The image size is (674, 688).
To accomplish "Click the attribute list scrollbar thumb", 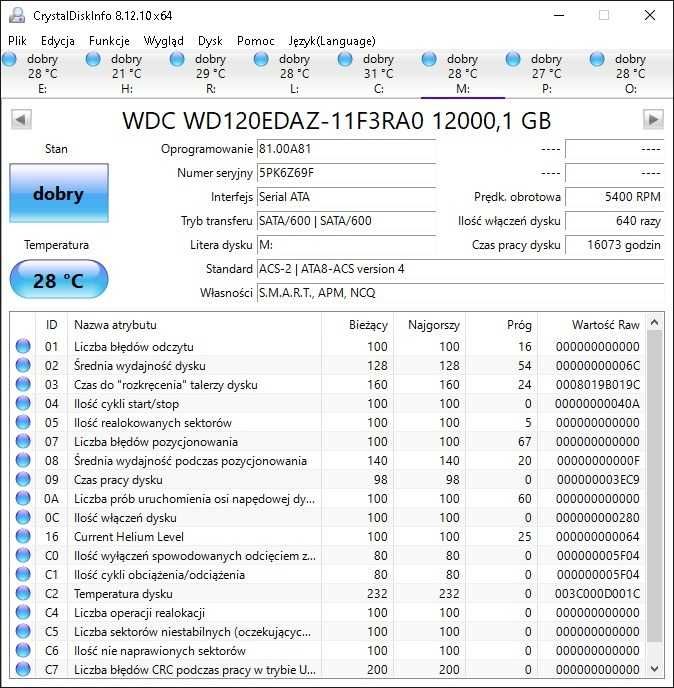I will coord(654,485).
